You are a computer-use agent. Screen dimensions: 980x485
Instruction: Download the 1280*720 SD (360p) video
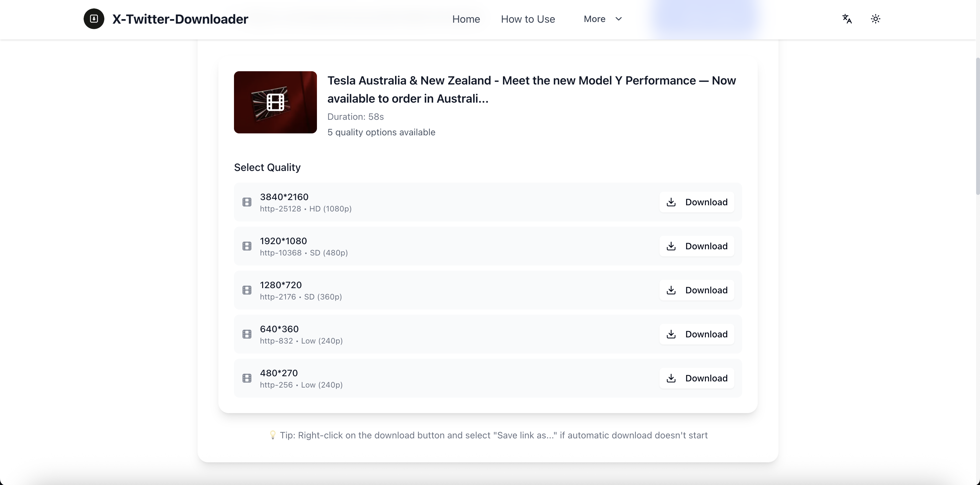click(696, 290)
